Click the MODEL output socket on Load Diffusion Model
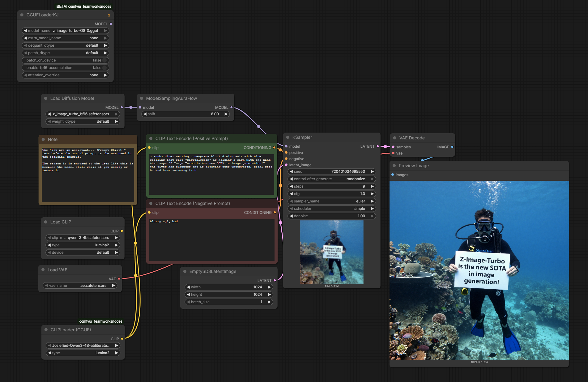588x382 pixels. [122, 107]
